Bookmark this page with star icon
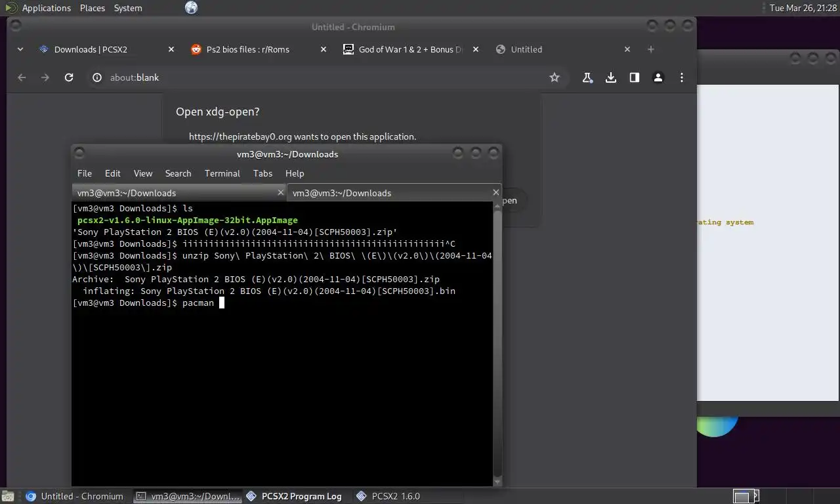840x504 pixels. pyautogui.click(x=555, y=77)
